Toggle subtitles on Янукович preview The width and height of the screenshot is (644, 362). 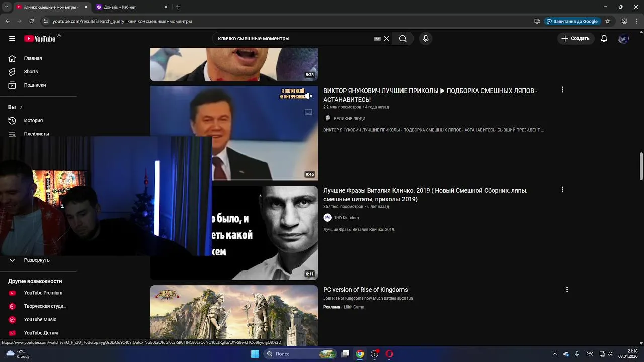coord(309,112)
